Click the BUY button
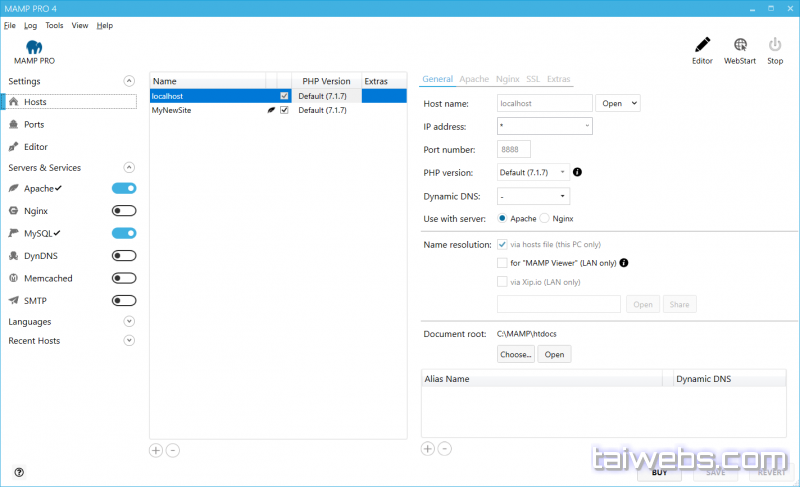Viewport: 800px width, 487px height. (x=659, y=472)
